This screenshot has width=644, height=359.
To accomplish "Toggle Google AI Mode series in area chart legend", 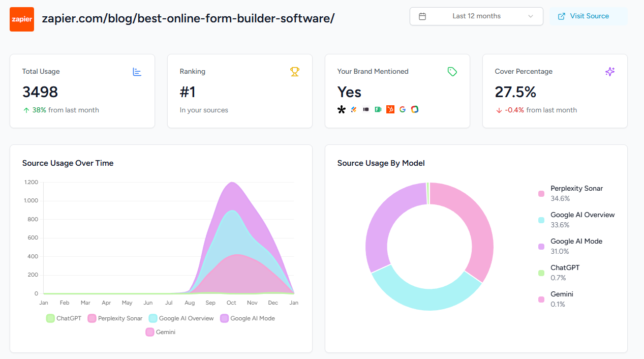I will pos(247,318).
